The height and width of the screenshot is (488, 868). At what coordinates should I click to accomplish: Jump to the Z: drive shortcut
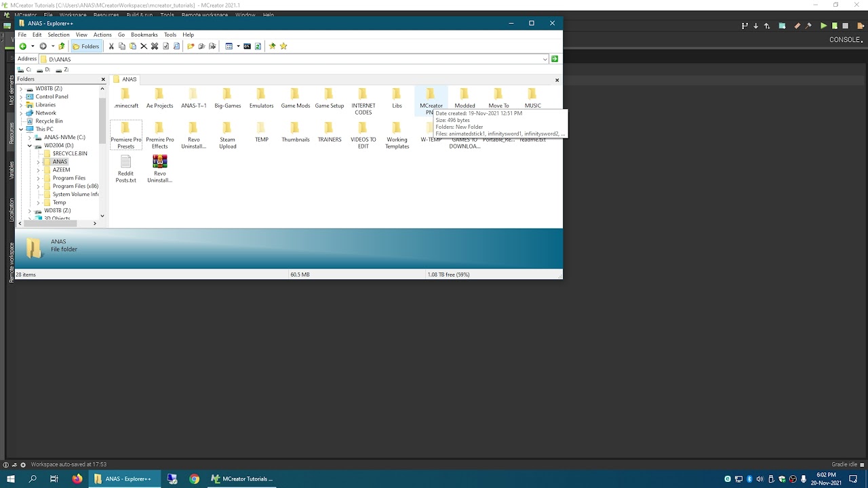pos(62,69)
